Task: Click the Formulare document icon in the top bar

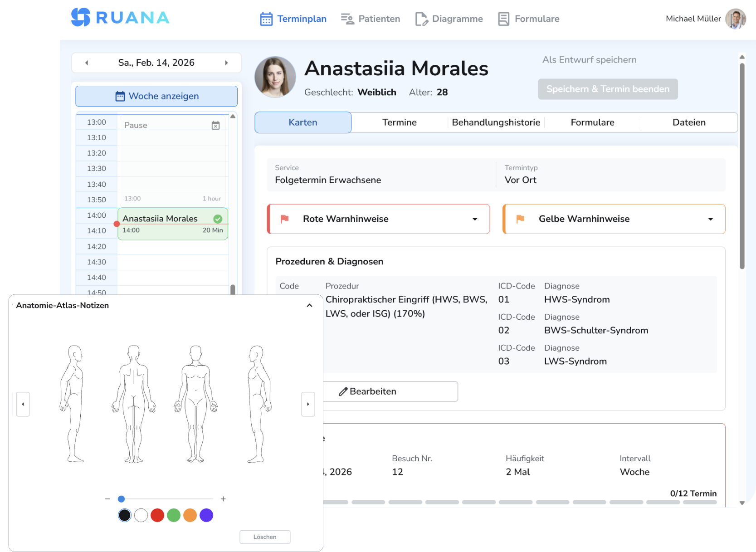Action: point(503,19)
